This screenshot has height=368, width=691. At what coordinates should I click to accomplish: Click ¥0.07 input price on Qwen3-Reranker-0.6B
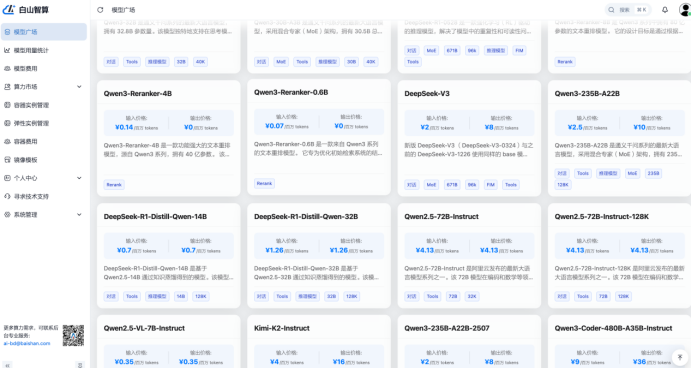coord(274,126)
